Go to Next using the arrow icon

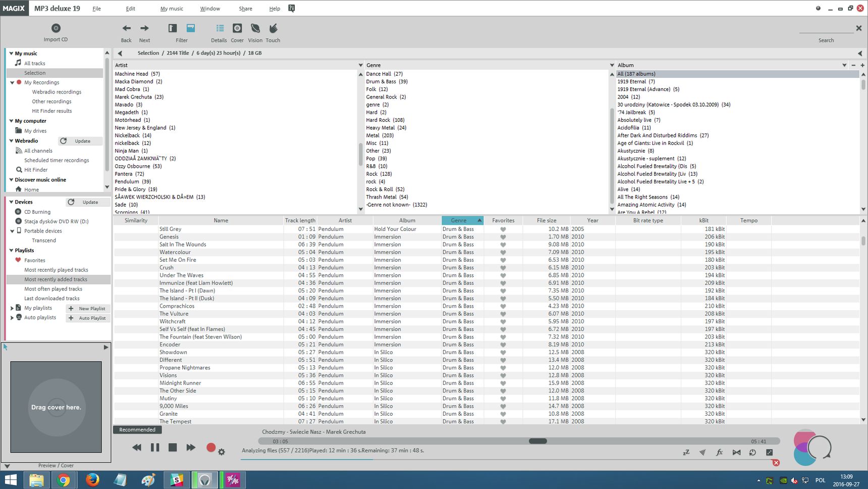coord(144,28)
